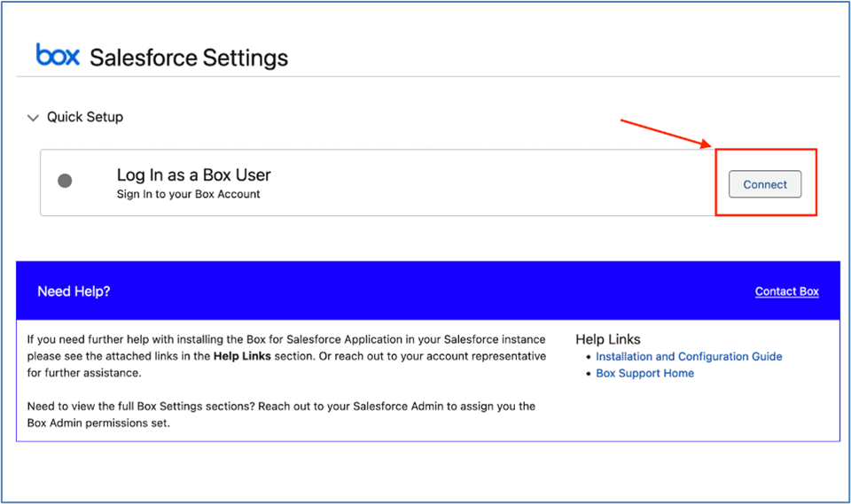The width and height of the screenshot is (851, 504).
Task: Open the Contact Box link
Action: click(x=786, y=291)
